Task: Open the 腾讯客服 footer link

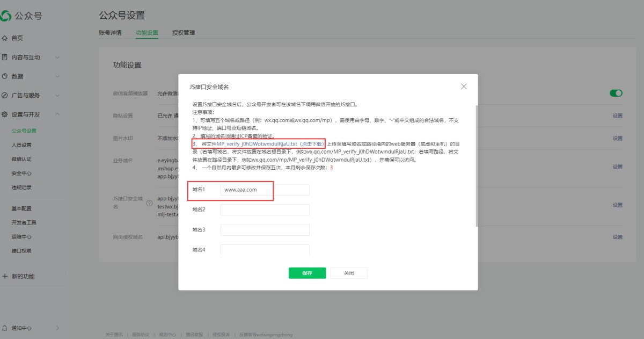Action: [194, 335]
